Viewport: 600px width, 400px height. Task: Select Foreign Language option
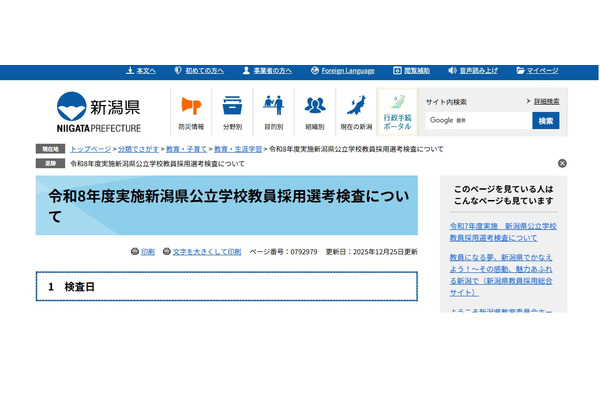pyautogui.click(x=348, y=71)
